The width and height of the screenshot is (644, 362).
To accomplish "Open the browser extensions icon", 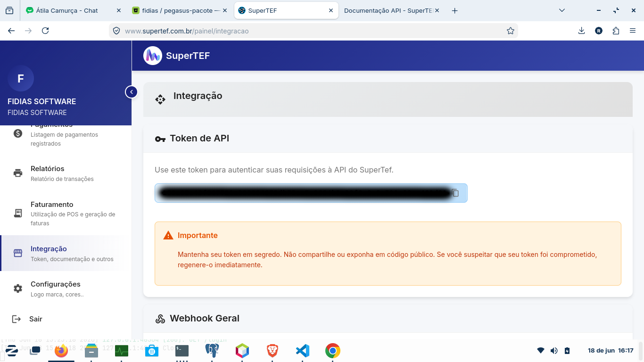I will pos(616,31).
